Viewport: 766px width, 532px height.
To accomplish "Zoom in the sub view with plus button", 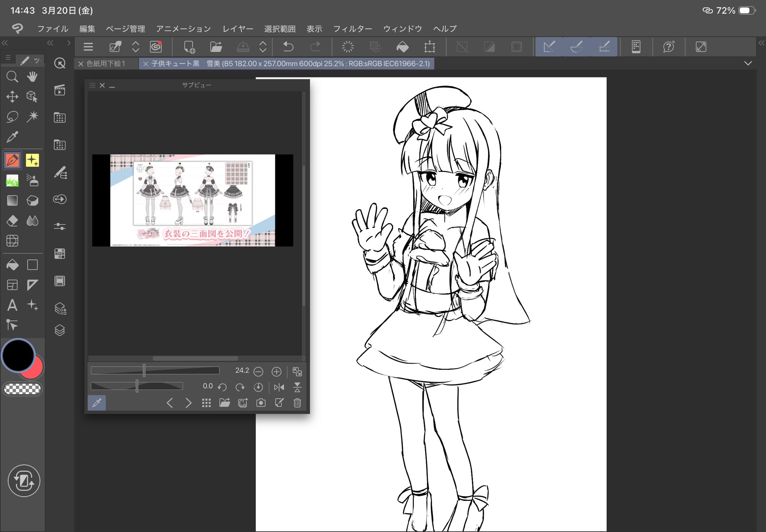I will [x=276, y=371].
